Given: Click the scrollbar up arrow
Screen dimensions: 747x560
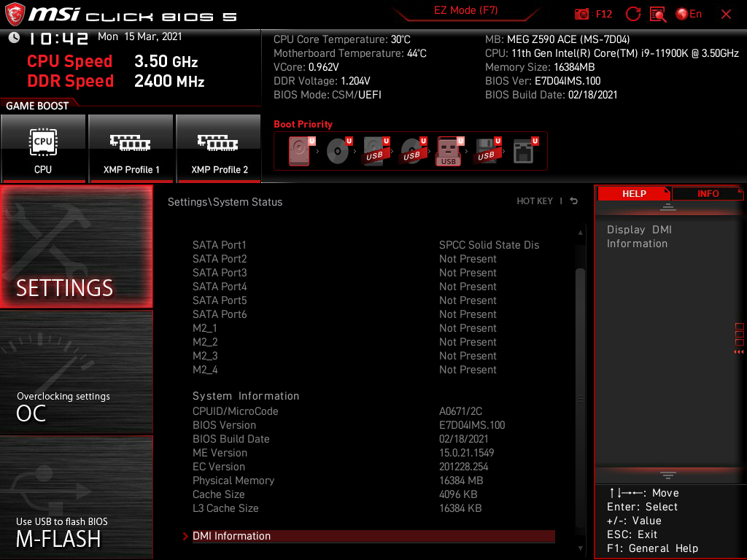Looking at the screenshot, I should [x=580, y=233].
